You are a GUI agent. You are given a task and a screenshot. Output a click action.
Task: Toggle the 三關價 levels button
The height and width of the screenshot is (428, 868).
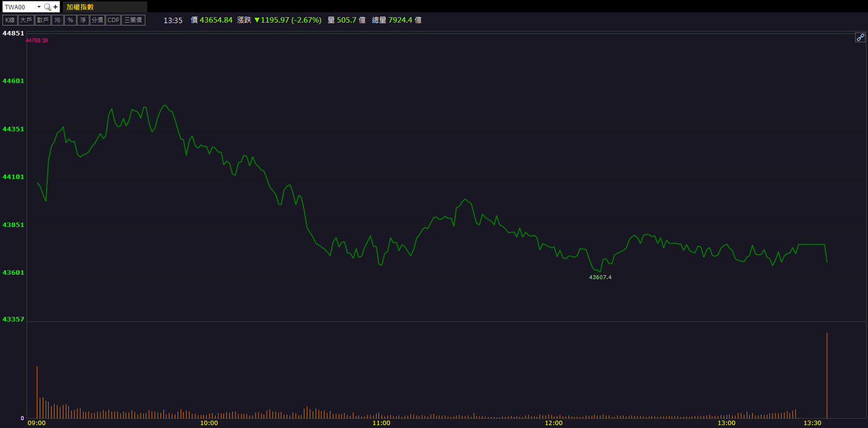[133, 20]
